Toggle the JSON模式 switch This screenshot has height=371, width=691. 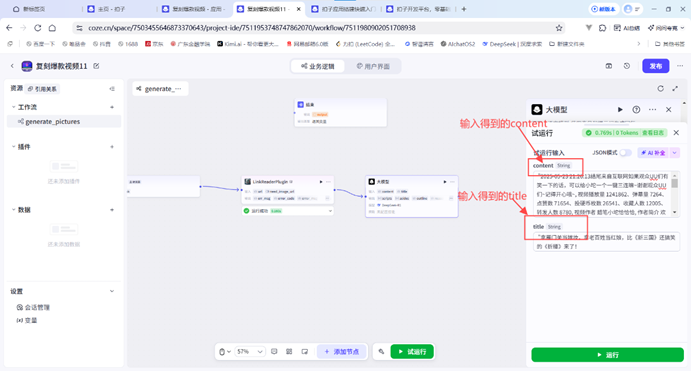tap(625, 152)
